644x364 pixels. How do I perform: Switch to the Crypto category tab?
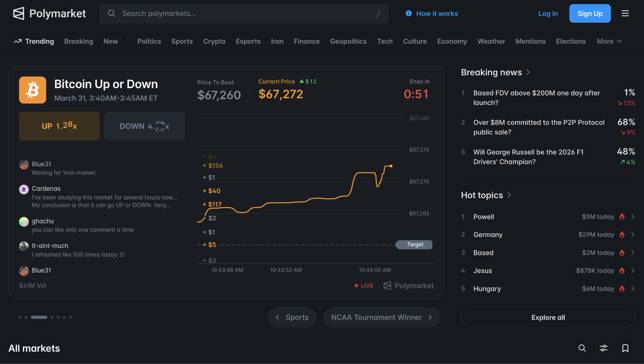214,41
